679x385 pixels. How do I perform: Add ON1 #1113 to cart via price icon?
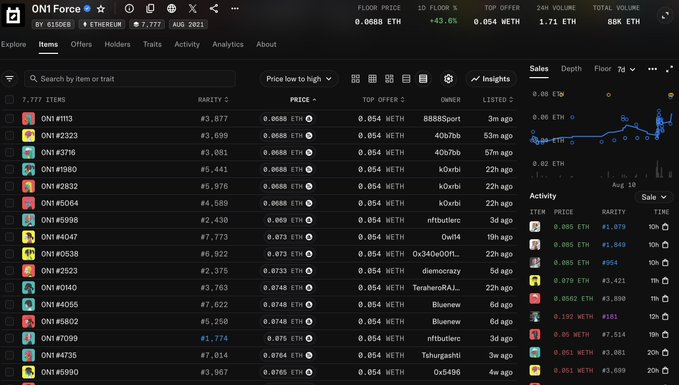(309, 119)
